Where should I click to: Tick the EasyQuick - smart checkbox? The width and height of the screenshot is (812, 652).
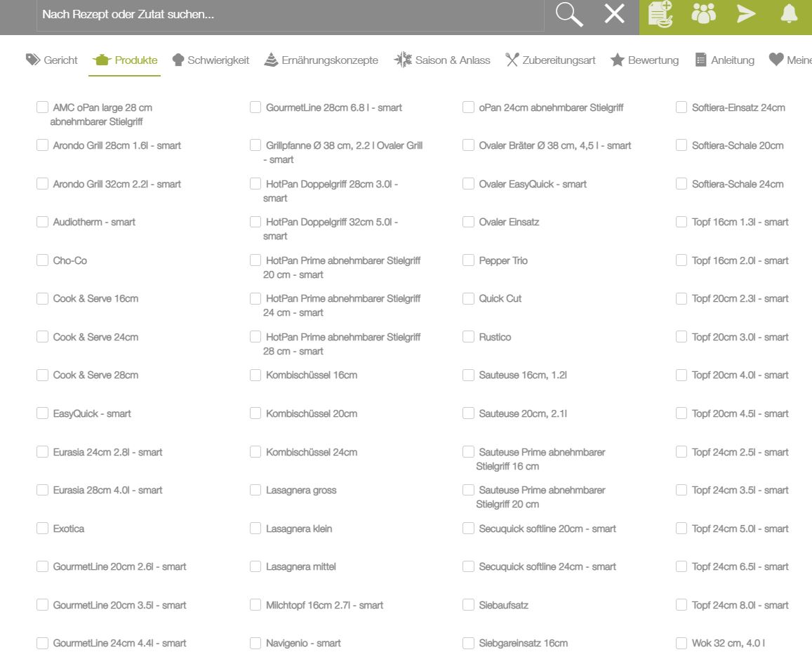point(43,413)
